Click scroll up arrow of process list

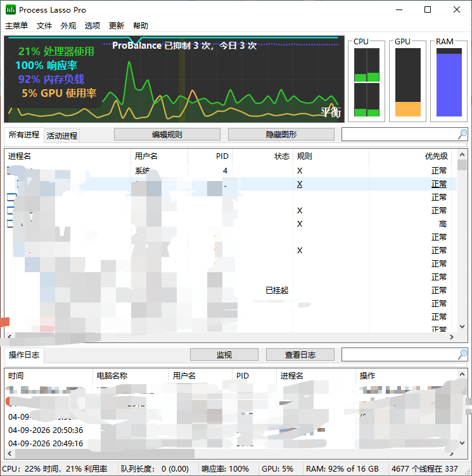(x=462, y=154)
